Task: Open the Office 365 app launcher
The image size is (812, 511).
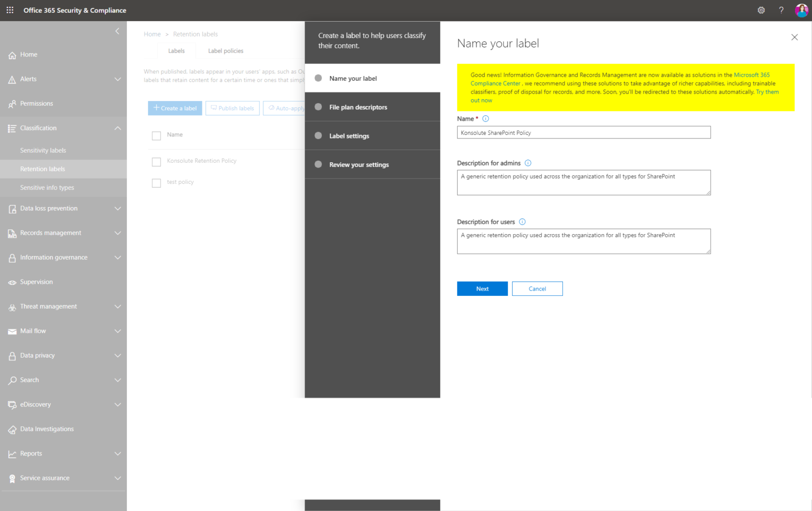Action: (x=10, y=10)
